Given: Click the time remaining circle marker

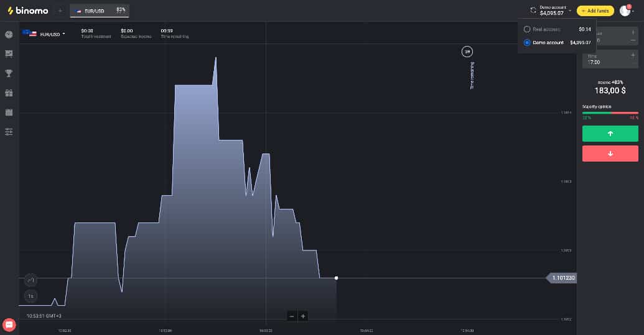Looking at the screenshot, I should tap(467, 52).
